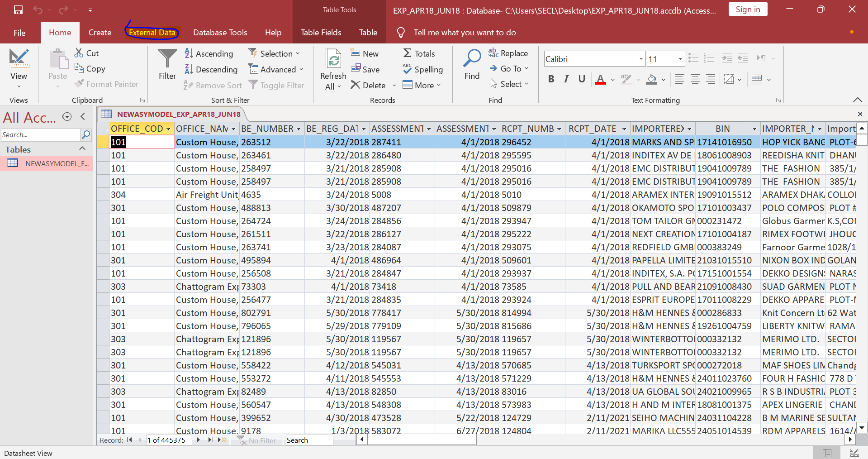
Task: Click Tell me what you want to do
Action: click(465, 33)
